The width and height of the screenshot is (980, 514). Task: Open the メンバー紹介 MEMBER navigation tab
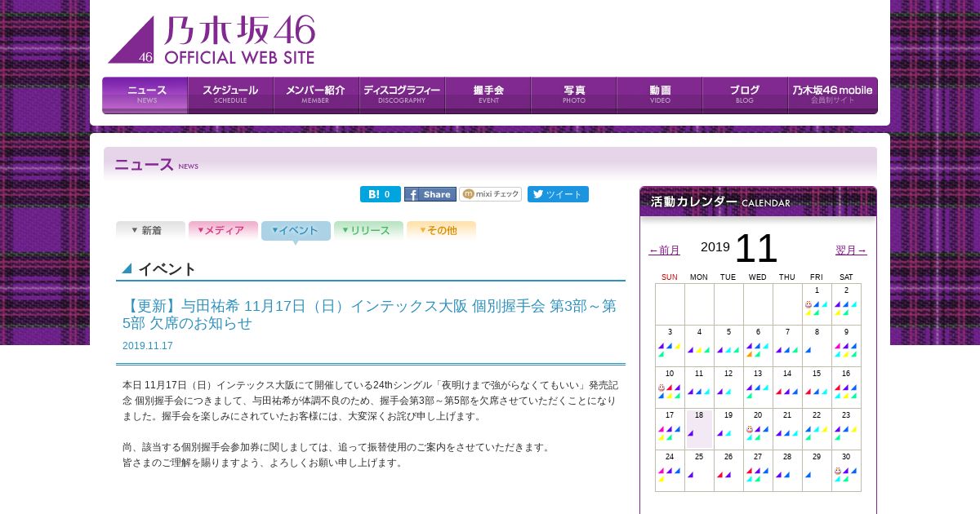[316, 95]
